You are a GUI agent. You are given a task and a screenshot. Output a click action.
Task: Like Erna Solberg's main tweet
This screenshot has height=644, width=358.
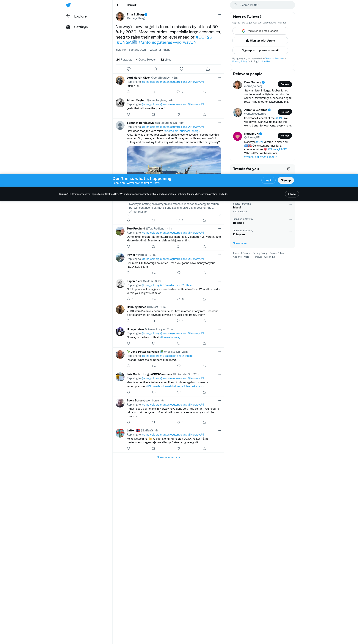click(x=181, y=69)
